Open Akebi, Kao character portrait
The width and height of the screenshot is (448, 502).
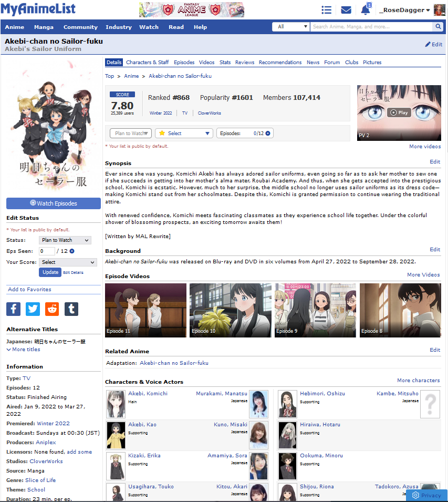coord(116,435)
